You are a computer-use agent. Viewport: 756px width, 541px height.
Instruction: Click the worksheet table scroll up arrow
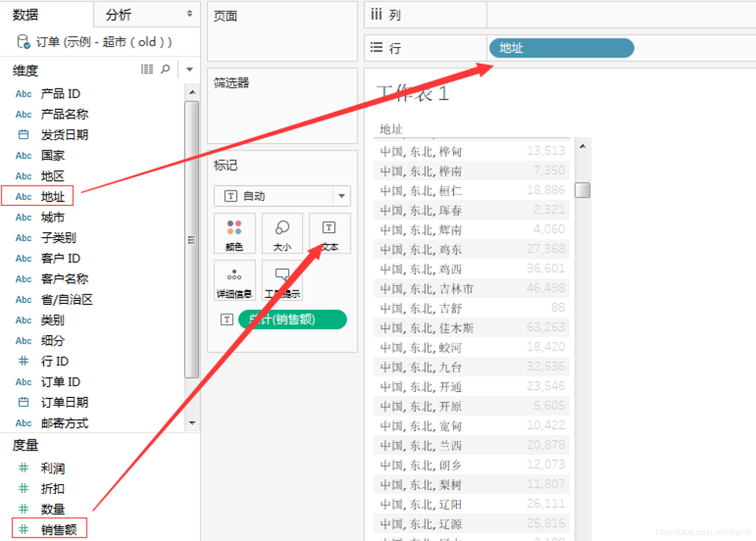[583, 146]
